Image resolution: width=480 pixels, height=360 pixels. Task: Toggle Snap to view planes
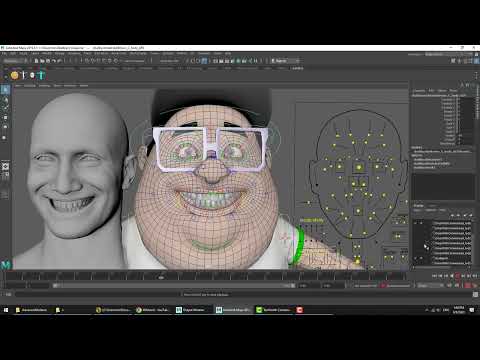pyautogui.click(x=109, y=61)
